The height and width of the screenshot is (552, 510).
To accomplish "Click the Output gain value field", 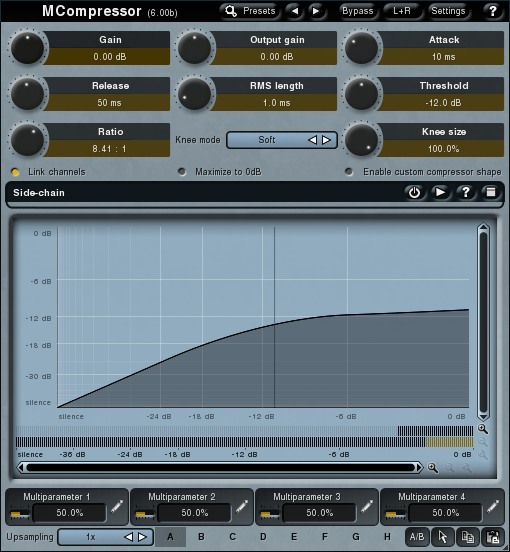I will point(277,57).
